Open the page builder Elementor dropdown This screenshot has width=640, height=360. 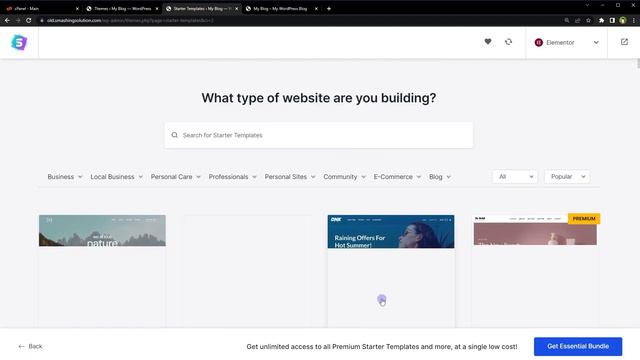pos(567,42)
